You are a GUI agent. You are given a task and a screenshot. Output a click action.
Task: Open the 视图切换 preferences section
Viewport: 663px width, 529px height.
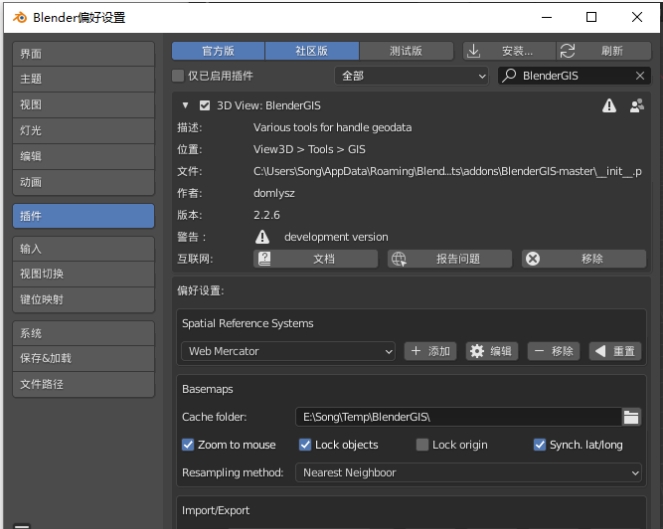tap(84, 274)
